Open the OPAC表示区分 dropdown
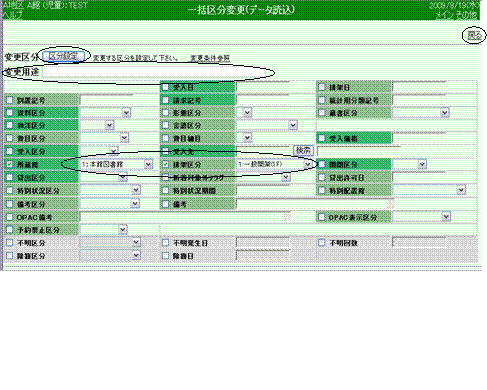Image resolution: width=487 pixels, height=390 pixels. tap(422, 217)
